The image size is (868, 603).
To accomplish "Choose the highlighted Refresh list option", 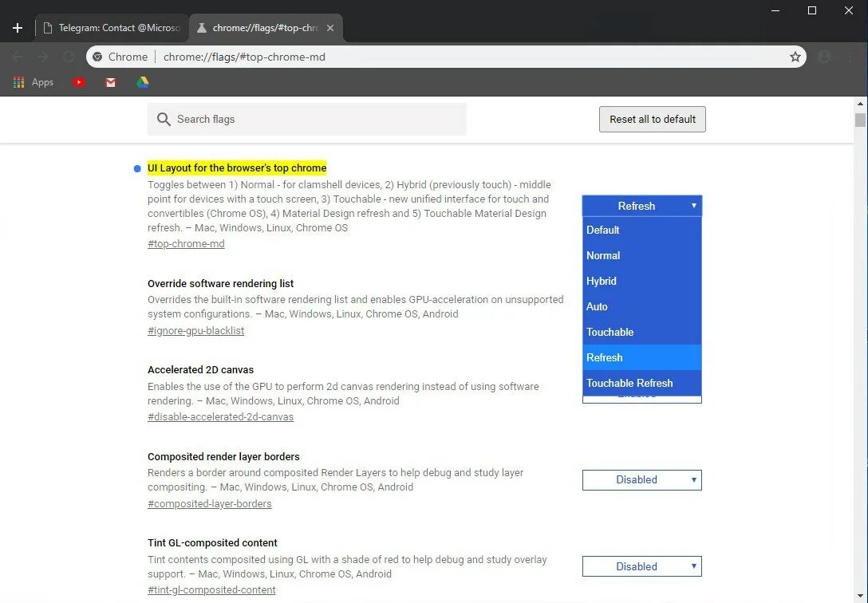I will pyautogui.click(x=642, y=357).
